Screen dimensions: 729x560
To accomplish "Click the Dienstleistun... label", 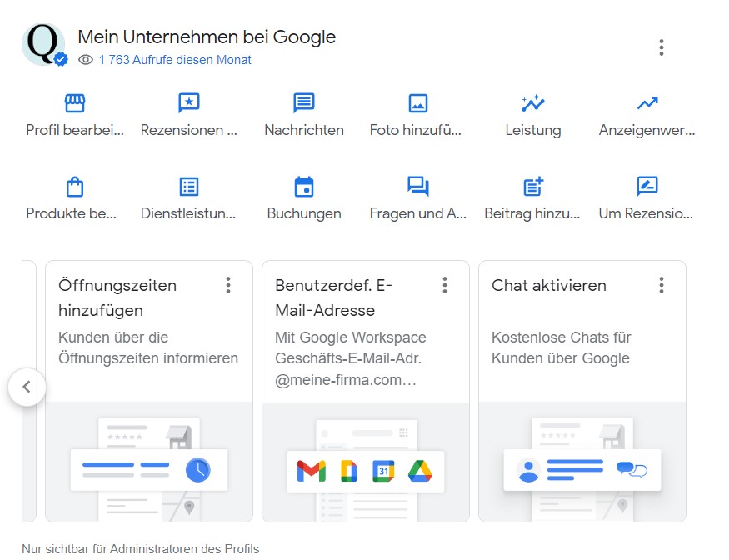I will click(188, 213).
